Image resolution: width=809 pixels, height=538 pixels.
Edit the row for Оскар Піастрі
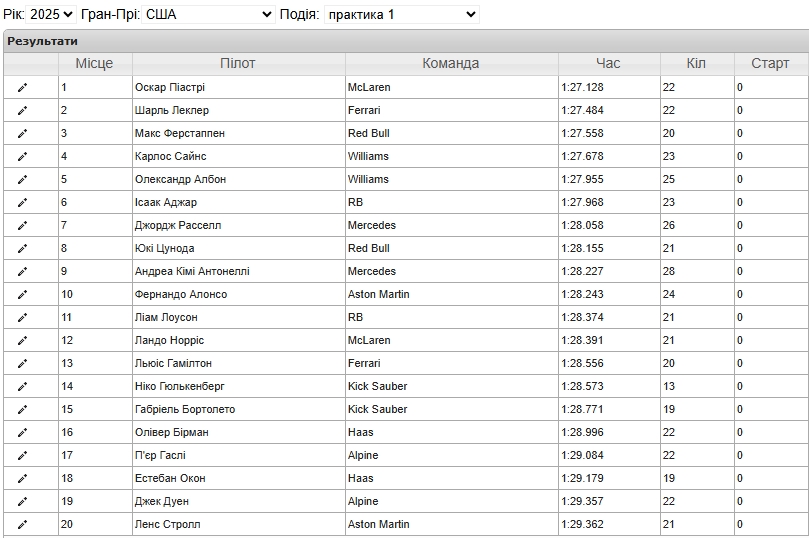[x=22, y=88]
